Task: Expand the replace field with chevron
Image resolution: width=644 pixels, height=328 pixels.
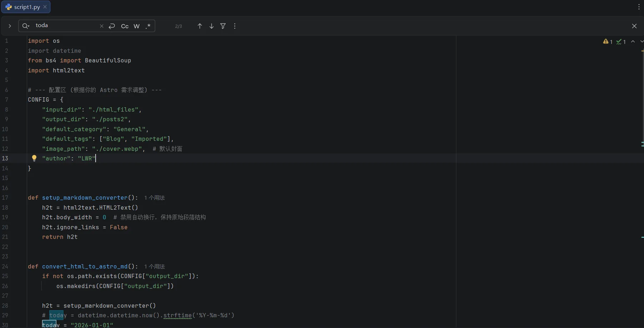Action: 10,26
